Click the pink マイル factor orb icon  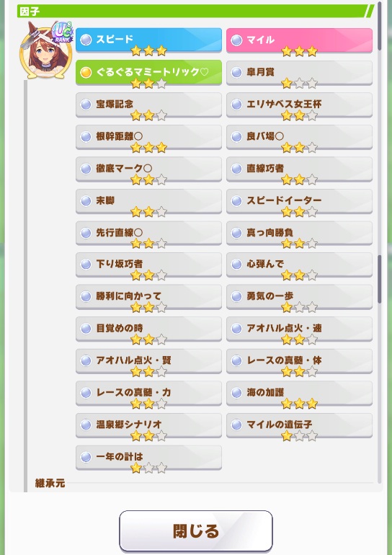click(x=236, y=40)
